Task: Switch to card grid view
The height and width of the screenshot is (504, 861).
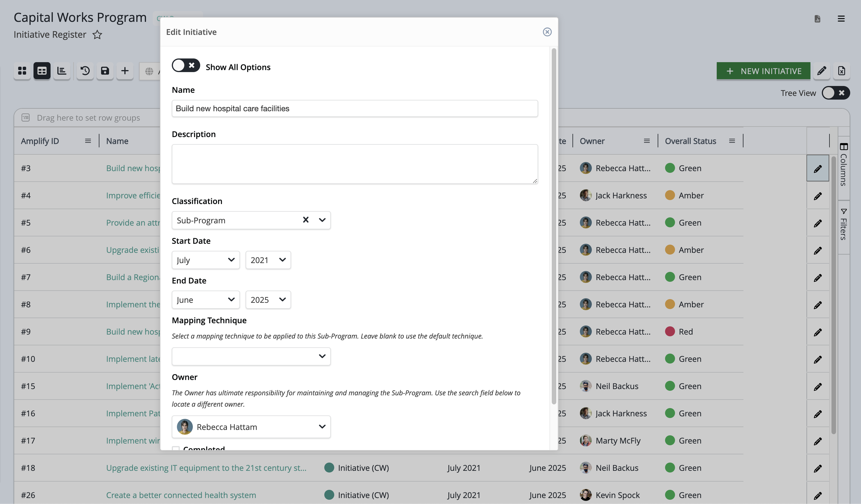Action: (x=22, y=71)
